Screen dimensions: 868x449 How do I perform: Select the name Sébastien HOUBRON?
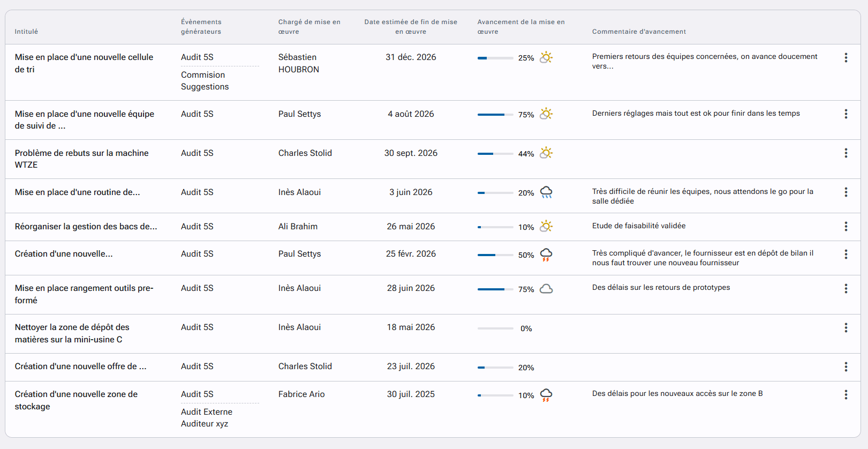(299, 63)
